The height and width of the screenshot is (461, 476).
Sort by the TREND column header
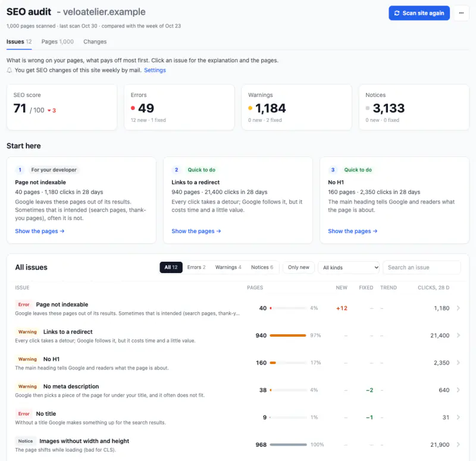[389, 287]
